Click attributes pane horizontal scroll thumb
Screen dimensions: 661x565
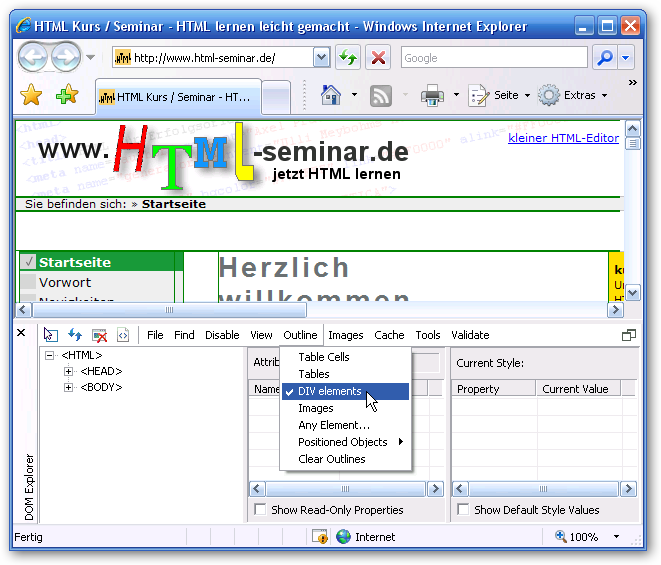pos(346,489)
